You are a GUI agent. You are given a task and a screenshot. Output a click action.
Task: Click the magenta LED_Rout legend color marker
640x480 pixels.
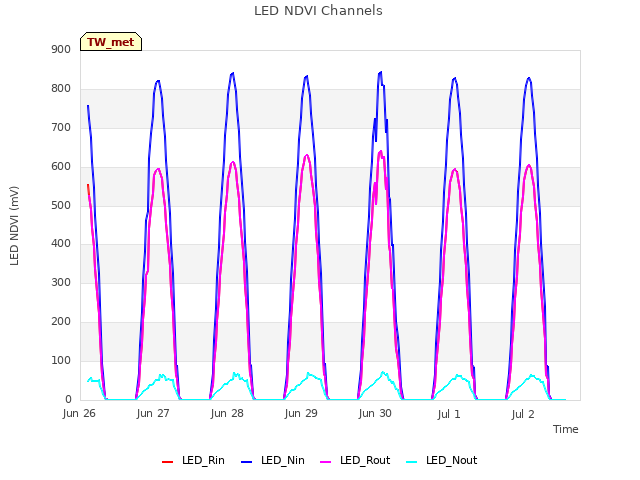326,462
